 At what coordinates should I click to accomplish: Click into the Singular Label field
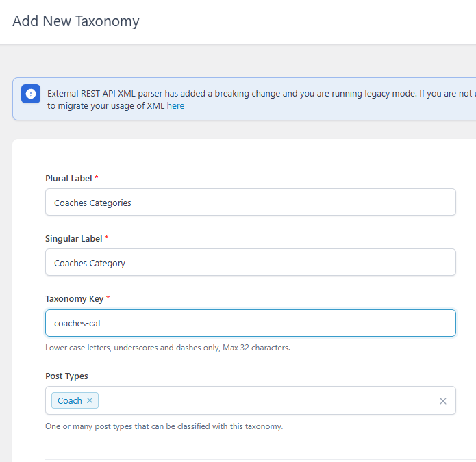tap(251, 263)
